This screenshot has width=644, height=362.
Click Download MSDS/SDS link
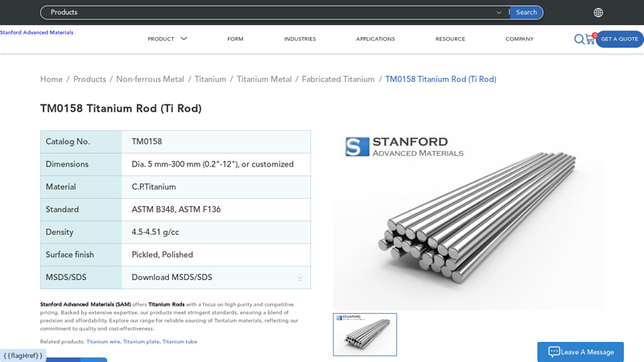171,278
